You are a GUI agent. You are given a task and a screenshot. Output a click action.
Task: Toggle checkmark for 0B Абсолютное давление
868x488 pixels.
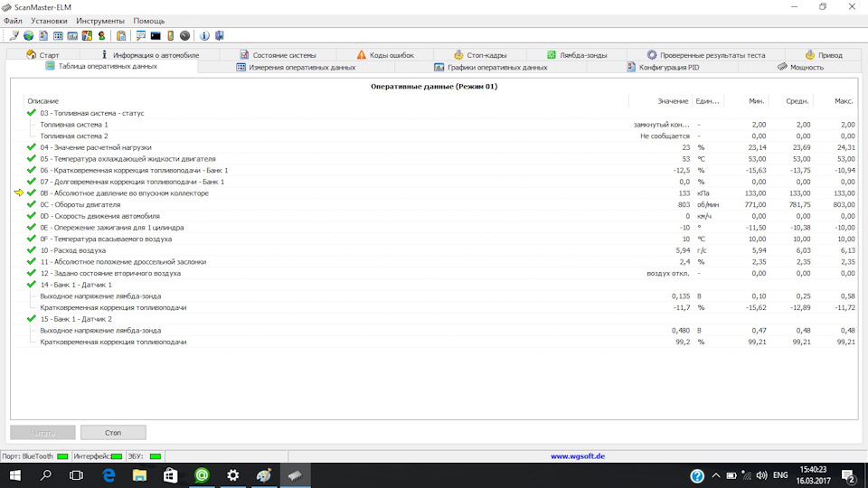32,193
